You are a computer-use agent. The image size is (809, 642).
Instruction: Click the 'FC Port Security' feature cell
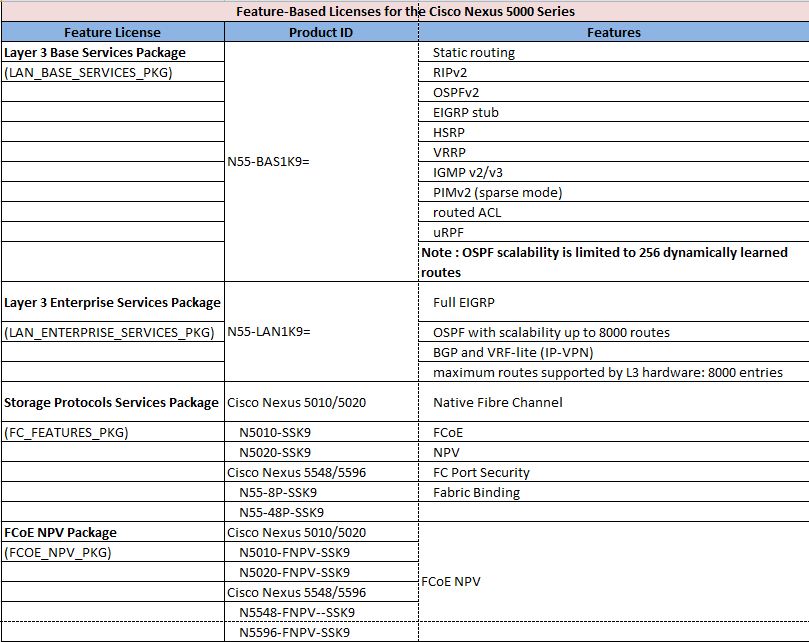pos(613,472)
